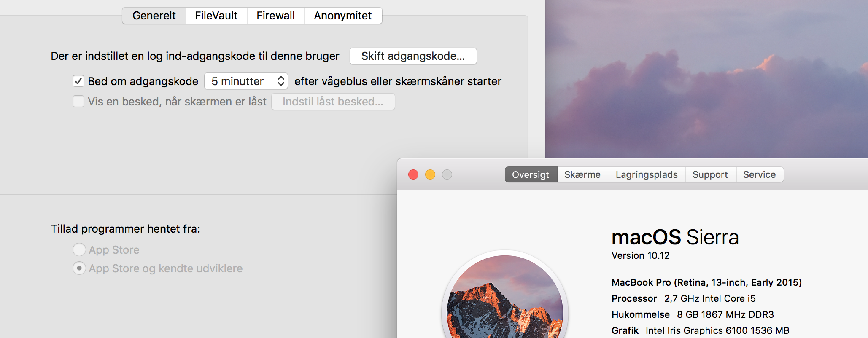Image resolution: width=868 pixels, height=338 pixels.
Task: Switch to the Generelt tab
Action: pyautogui.click(x=154, y=16)
